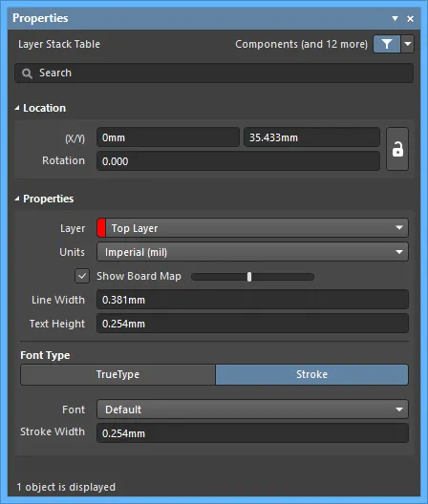The height and width of the screenshot is (504, 428).
Task: Click the selection filter funnel icon
Action: coord(387,44)
